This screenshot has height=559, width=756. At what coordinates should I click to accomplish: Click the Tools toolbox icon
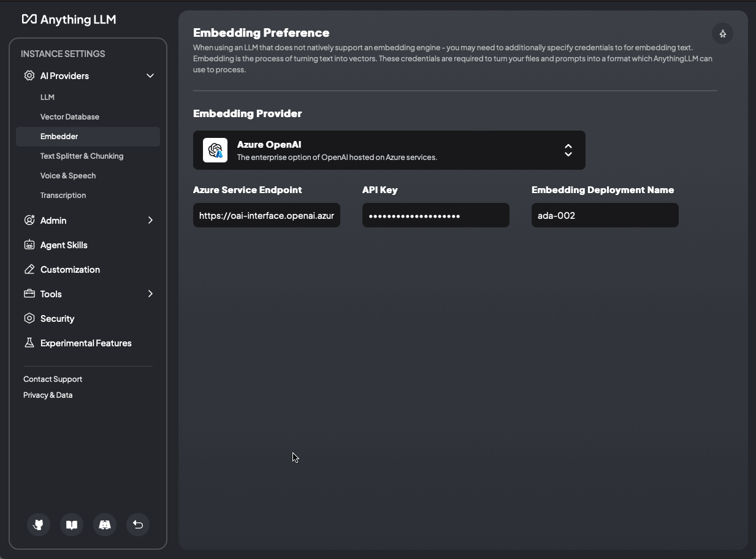click(29, 294)
